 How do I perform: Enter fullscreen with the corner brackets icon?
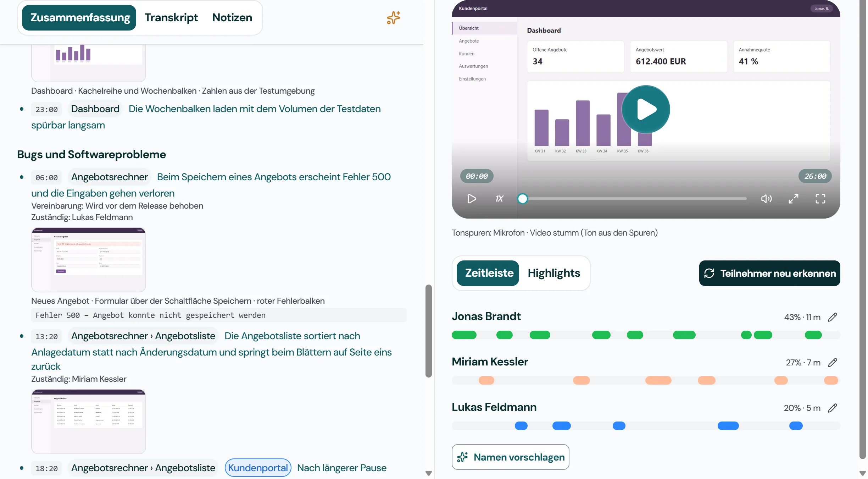pyautogui.click(x=820, y=199)
